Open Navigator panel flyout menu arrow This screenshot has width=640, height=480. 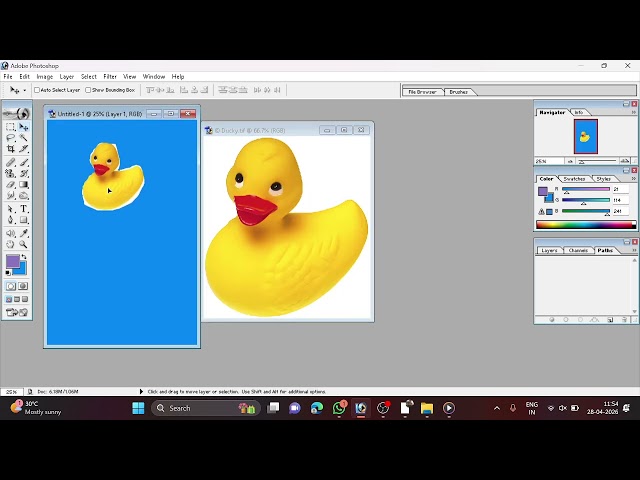634,112
